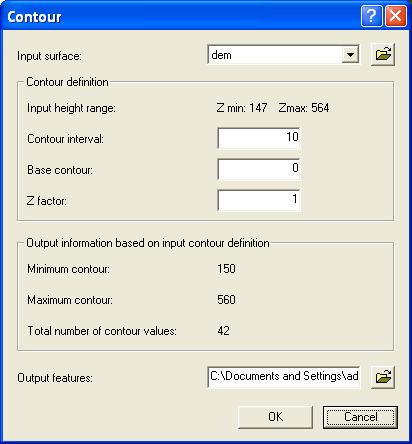Click the Output features path field
412x444 pixels.
coord(284,377)
